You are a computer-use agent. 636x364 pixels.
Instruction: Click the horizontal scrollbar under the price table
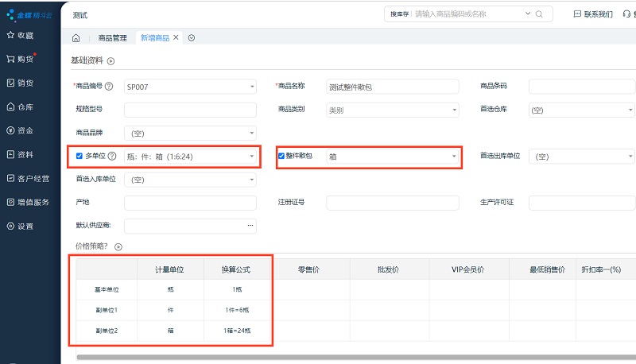click(x=350, y=358)
